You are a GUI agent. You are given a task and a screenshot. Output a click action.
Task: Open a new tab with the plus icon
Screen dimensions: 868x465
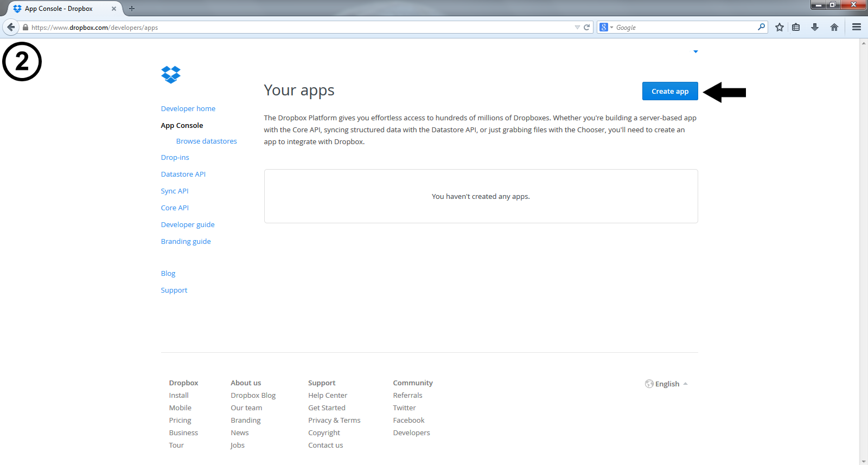tap(131, 9)
